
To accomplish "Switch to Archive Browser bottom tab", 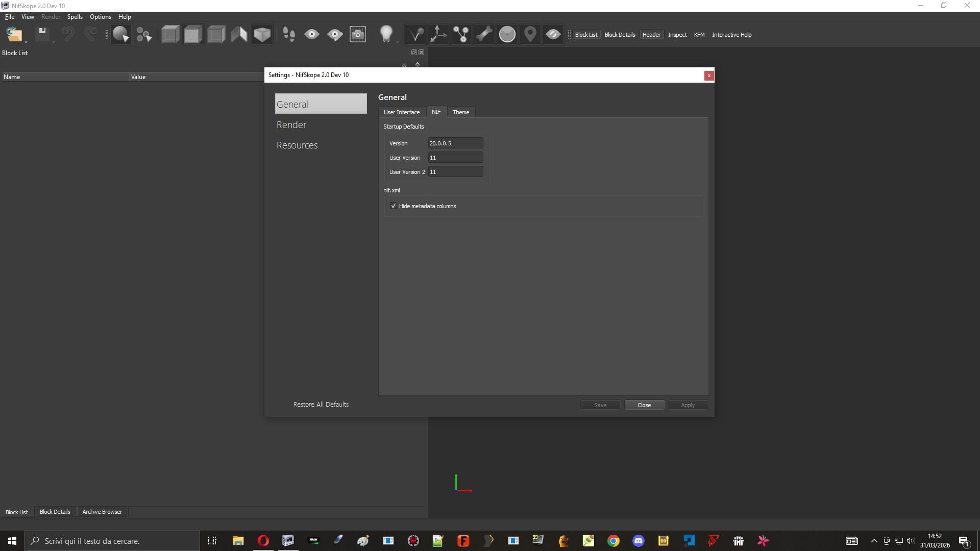I will [x=102, y=512].
